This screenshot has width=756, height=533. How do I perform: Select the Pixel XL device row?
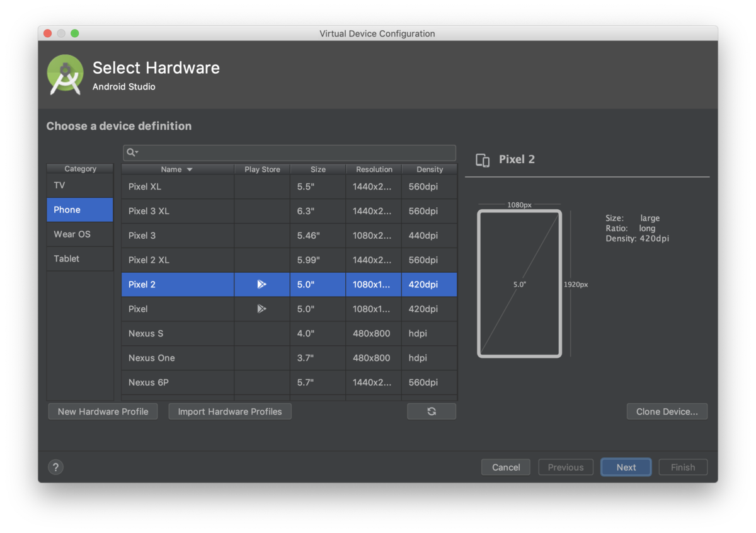point(289,186)
